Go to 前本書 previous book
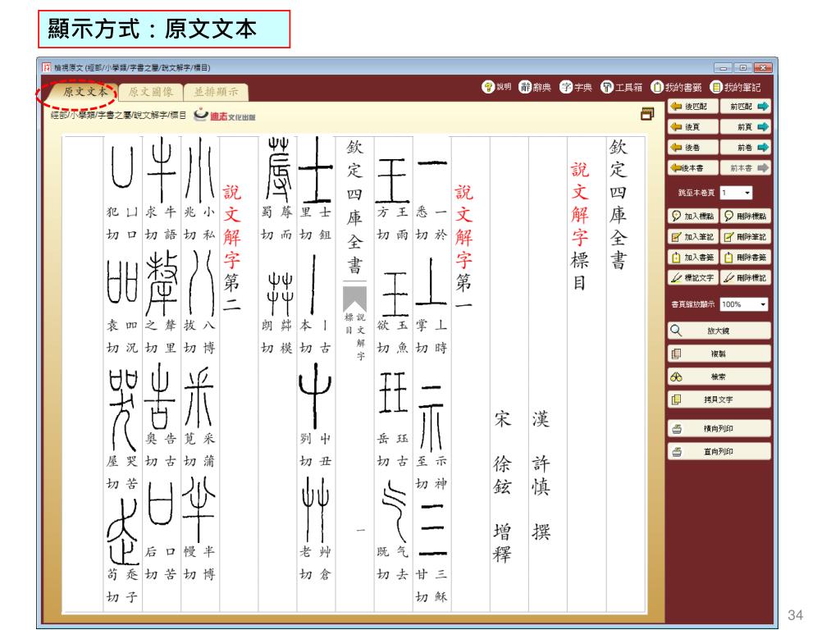The width and height of the screenshot is (840, 630). pyautogui.click(x=746, y=168)
